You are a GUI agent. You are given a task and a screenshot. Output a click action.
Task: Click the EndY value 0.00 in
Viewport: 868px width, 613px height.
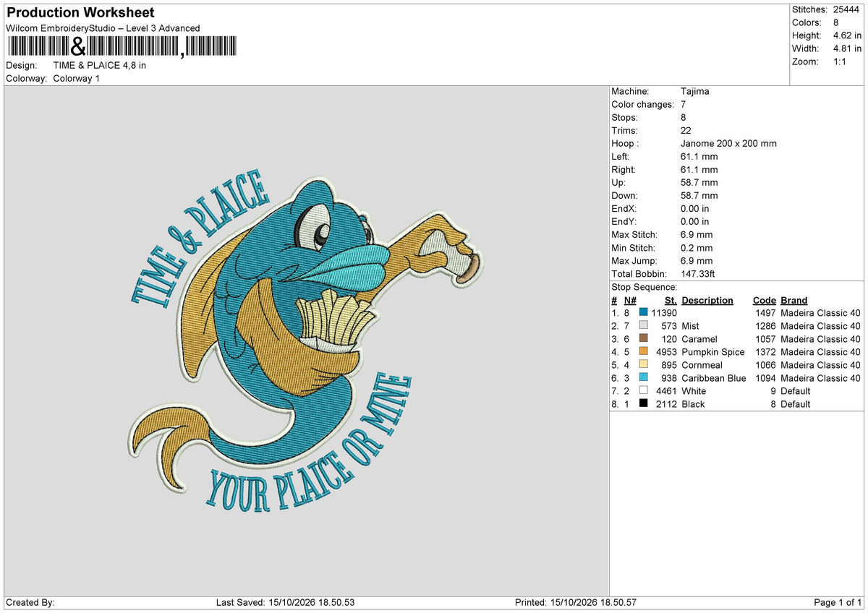click(x=695, y=221)
